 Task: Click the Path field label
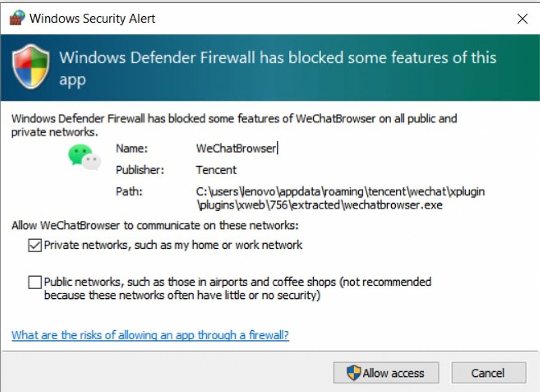129,191
